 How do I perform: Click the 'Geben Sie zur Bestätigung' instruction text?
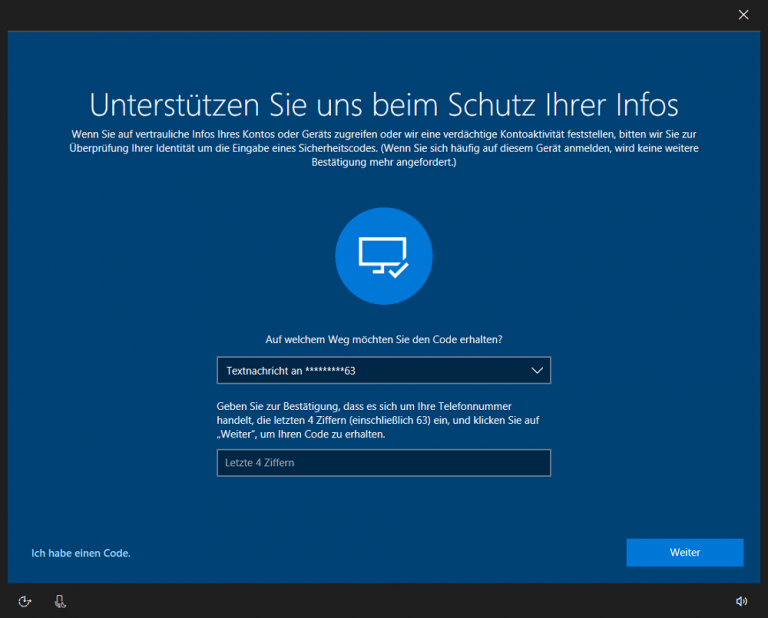click(378, 420)
